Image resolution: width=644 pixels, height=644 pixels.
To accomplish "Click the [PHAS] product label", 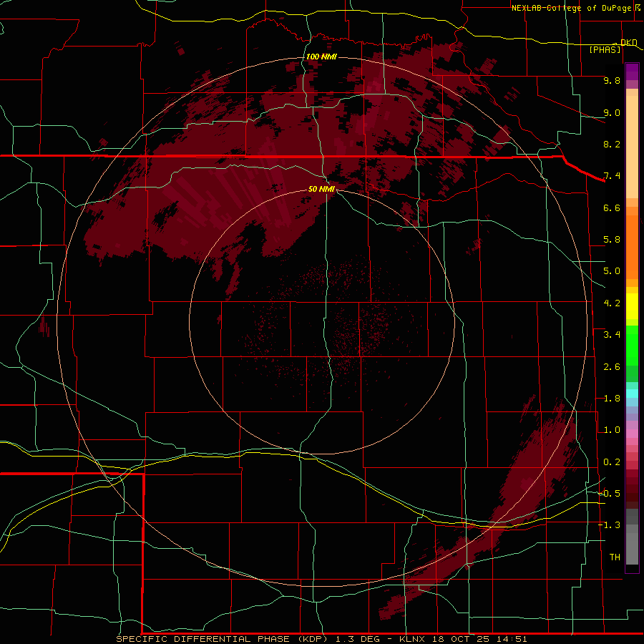I will click(605, 49).
